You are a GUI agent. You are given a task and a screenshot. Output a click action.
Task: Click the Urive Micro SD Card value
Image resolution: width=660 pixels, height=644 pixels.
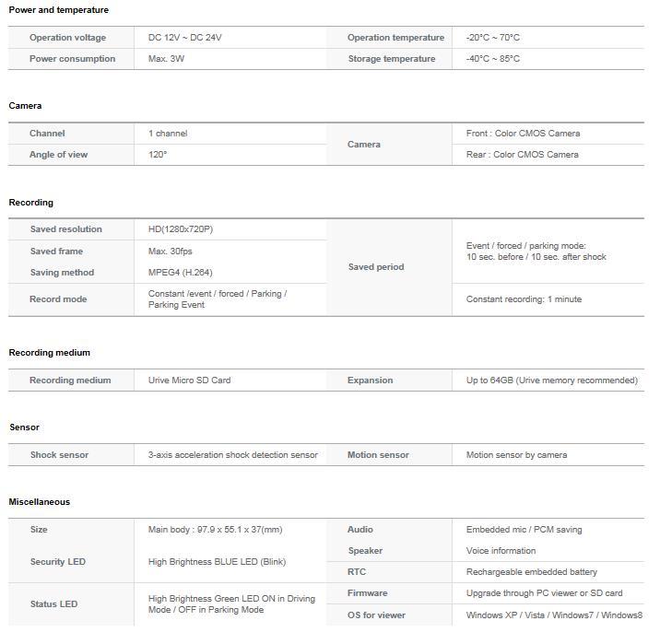[189, 381]
